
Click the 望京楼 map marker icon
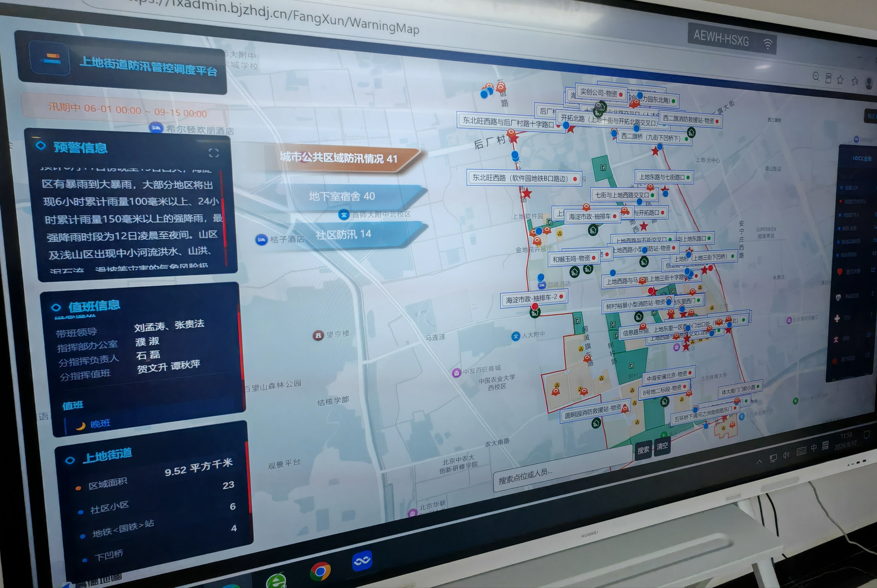coord(318,335)
